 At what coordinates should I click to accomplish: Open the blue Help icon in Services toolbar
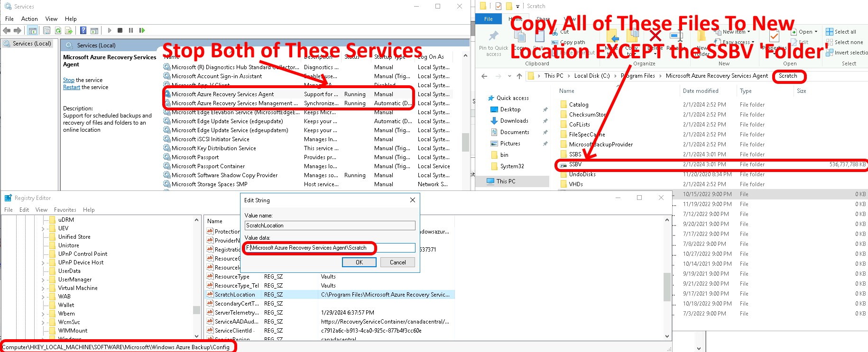point(83,30)
